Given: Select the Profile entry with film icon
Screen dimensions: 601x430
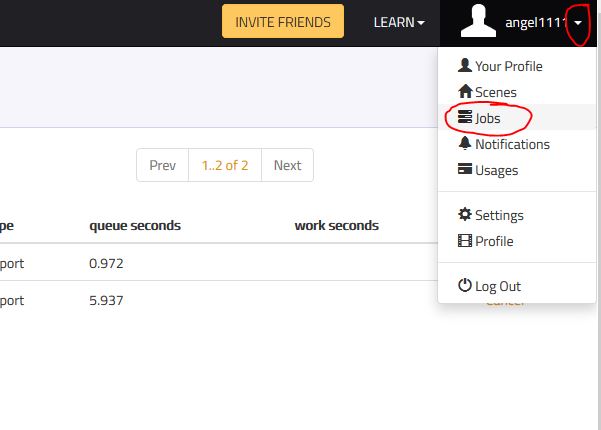Looking at the screenshot, I should pyautogui.click(x=516, y=241).
